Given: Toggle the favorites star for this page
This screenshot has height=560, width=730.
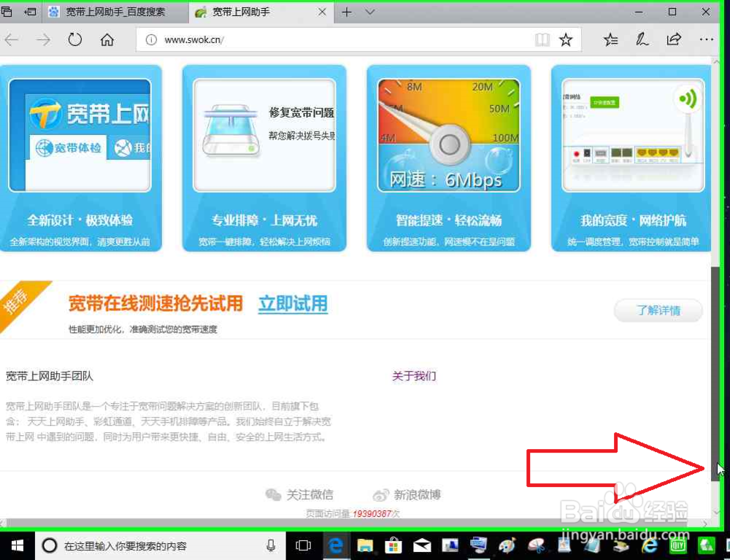Looking at the screenshot, I should 567,39.
